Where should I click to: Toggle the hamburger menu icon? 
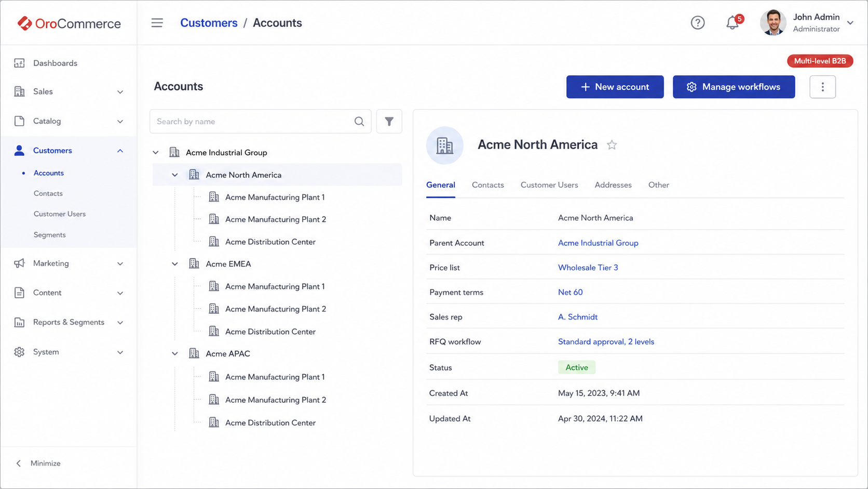(157, 23)
